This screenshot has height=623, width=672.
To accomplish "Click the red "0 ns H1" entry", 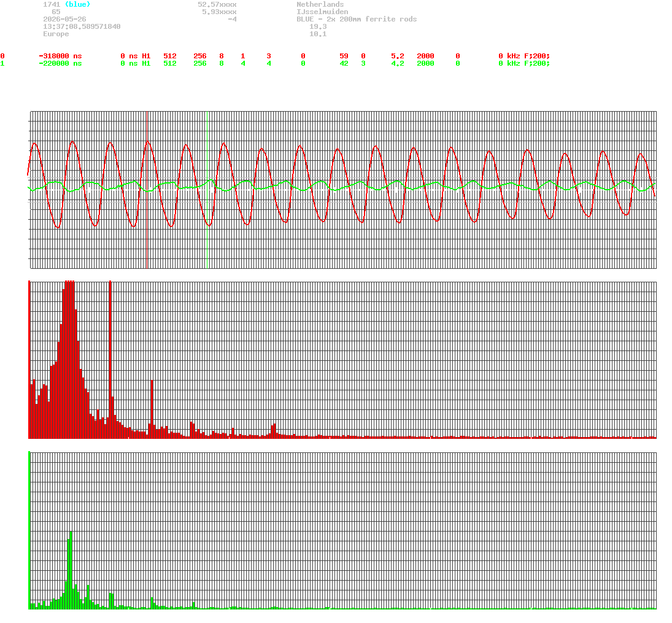I will coord(136,56).
